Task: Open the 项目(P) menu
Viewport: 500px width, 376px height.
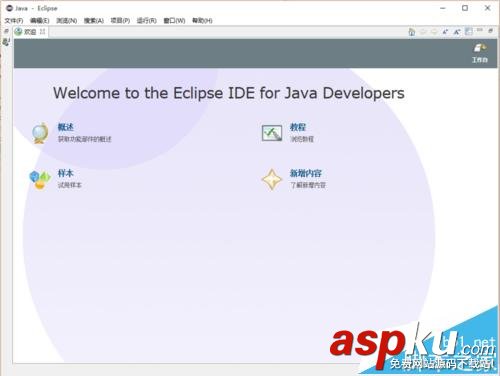Action: click(120, 21)
